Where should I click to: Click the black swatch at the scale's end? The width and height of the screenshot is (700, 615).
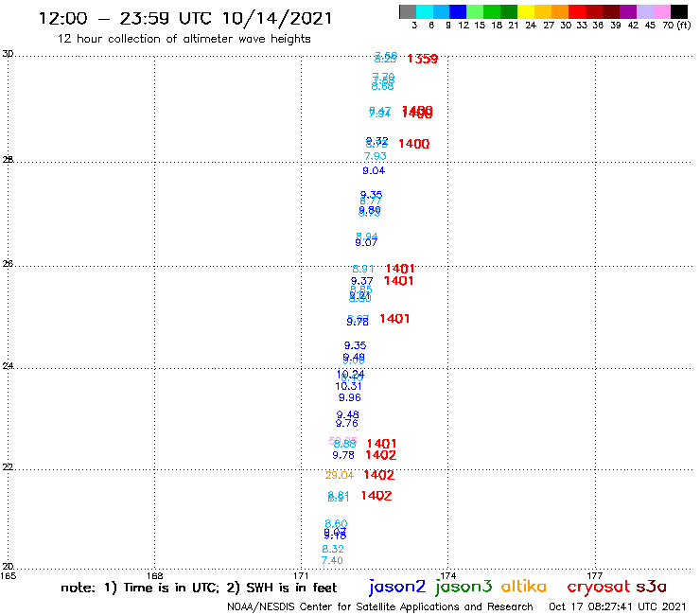coord(679,11)
